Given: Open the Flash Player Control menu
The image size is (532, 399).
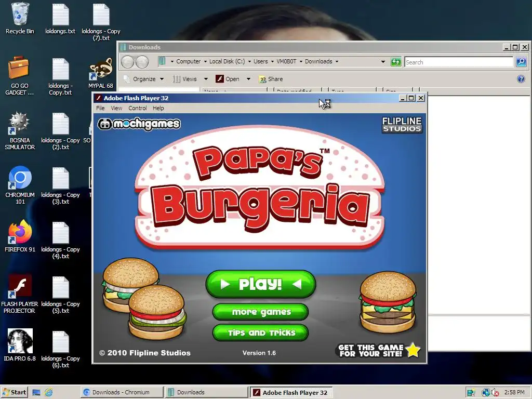Looking at the screenshot, I should [x=137, y=108].
